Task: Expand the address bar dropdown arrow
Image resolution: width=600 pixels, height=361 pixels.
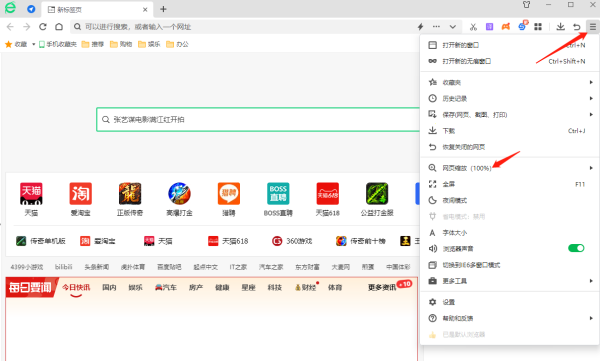Action: 453,26
